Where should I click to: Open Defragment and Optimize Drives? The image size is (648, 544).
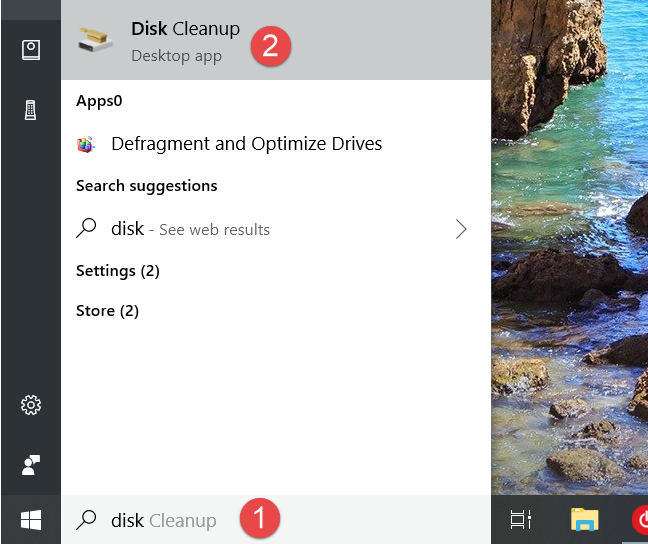click(x=276, y=144)
